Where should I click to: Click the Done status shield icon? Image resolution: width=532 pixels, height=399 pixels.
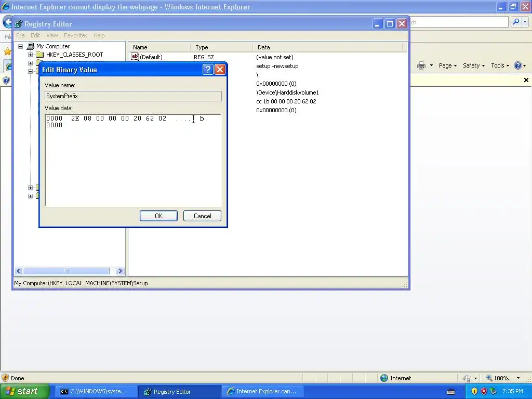click(5, 378)
